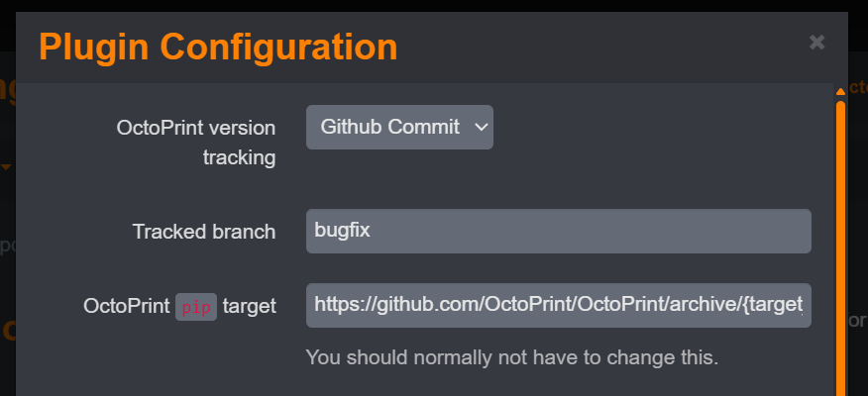Click the chevron arrow on version tracking select
The height and width of the screenshot is (396, 868).
click(482, 127)
